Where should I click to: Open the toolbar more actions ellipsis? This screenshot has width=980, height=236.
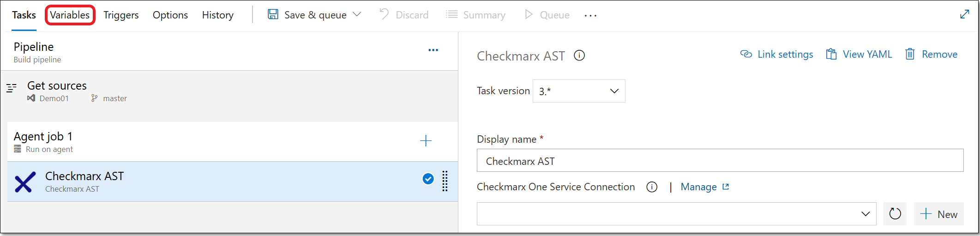point(590,15)
